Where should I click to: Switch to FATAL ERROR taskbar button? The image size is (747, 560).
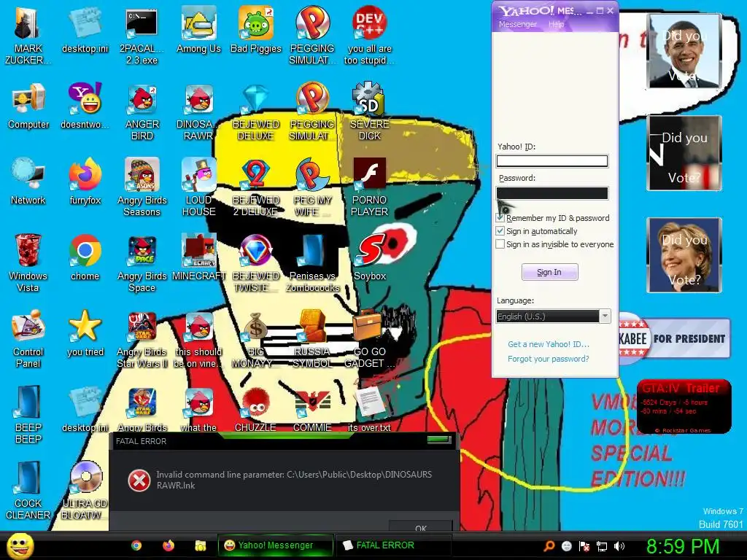click(393, 545)
